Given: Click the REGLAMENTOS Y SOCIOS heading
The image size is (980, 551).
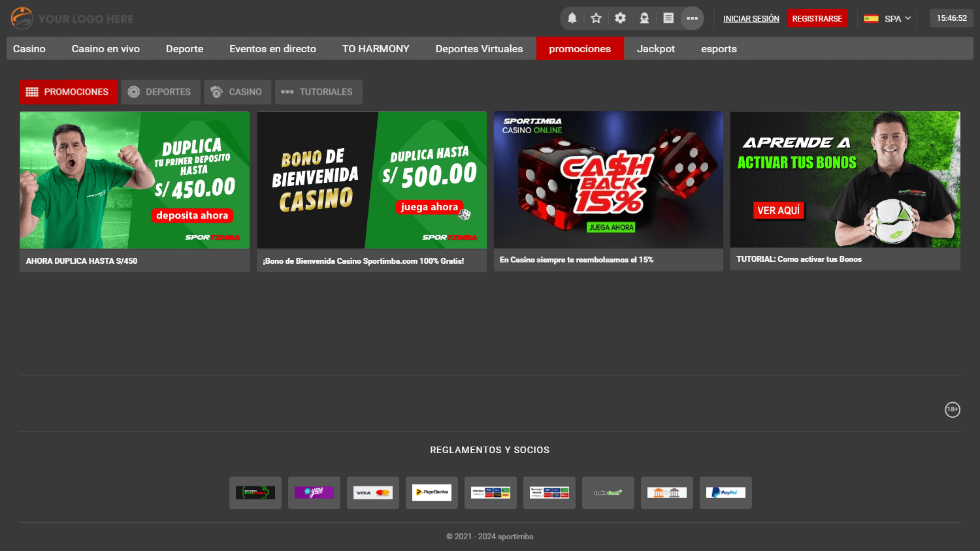Looking at the screenshot, I should 490,450.
